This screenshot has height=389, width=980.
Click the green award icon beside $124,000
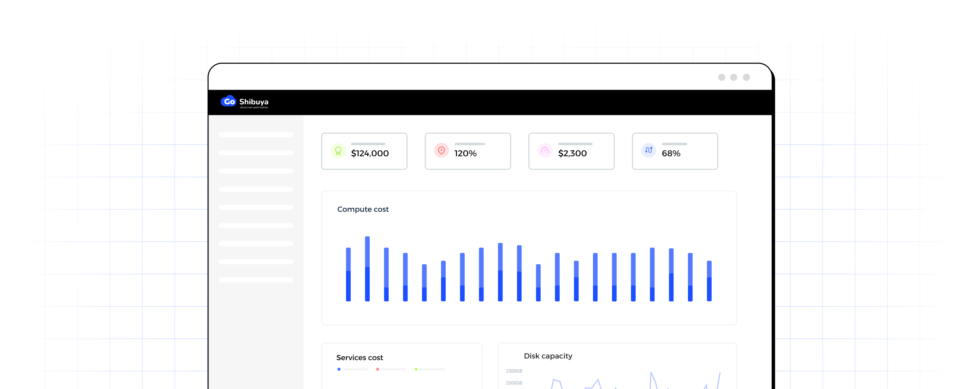[338, 151]
